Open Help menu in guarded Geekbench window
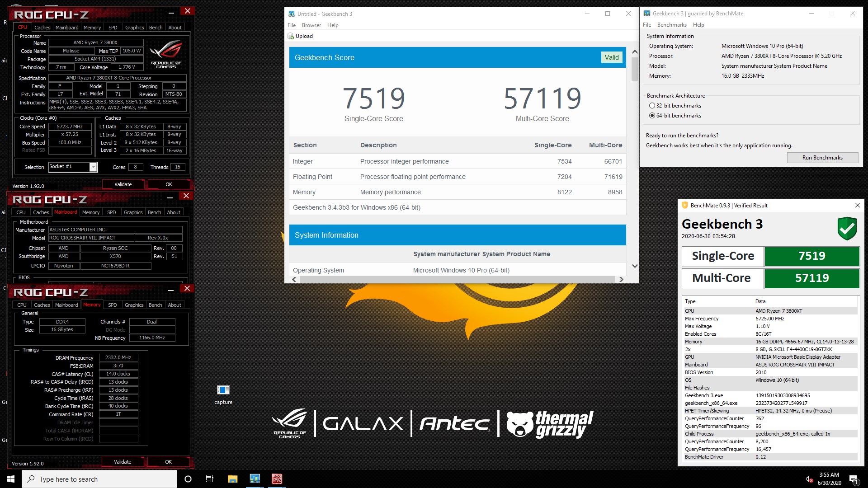Image resolution: width=868 pixels, height=488 pixels. tap(698, 25)
